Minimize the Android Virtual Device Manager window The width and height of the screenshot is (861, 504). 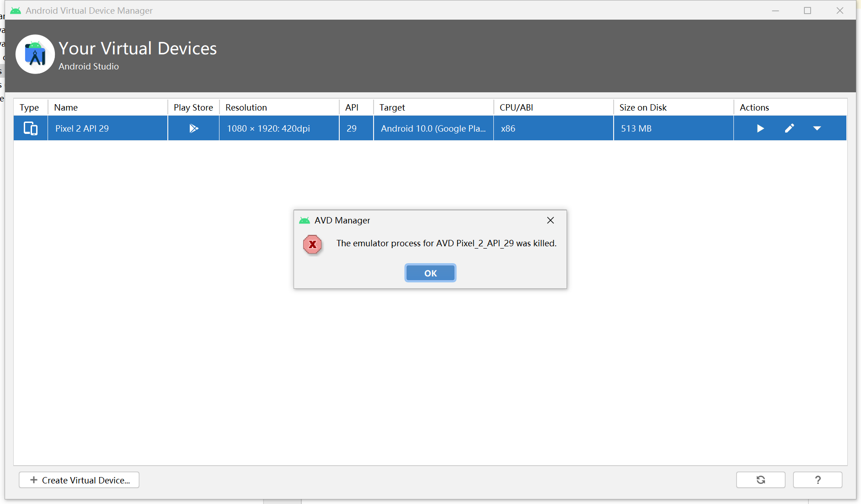[x=775, y=11]
